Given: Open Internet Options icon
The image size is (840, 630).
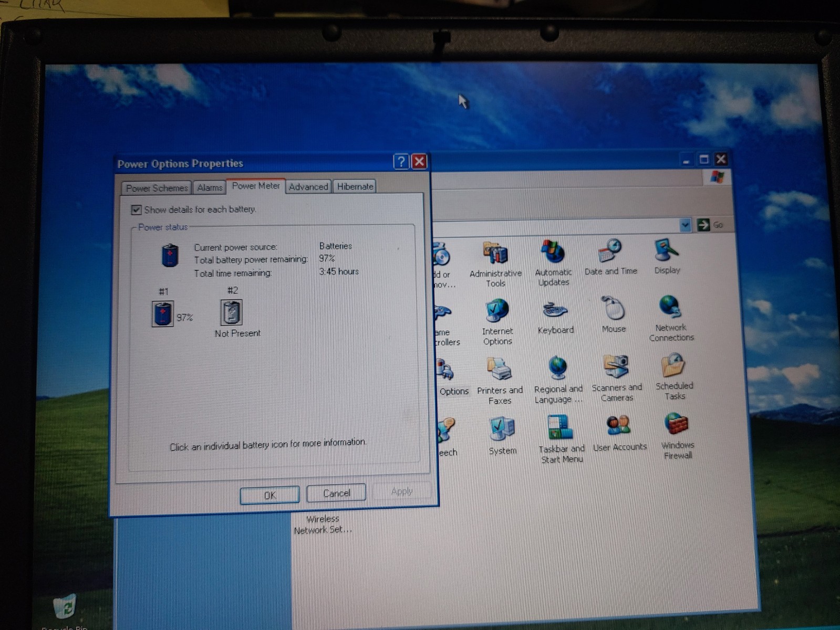Looking at the screenshot, I should 497,311.
